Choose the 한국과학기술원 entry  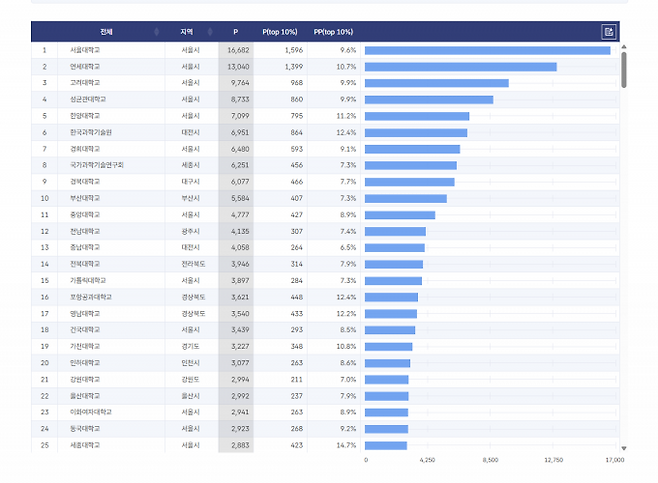(91, 133)
